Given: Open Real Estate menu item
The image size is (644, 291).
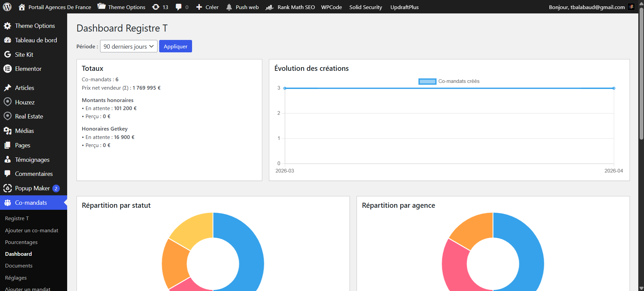Looking at the screenshot, I should [34, 116].
